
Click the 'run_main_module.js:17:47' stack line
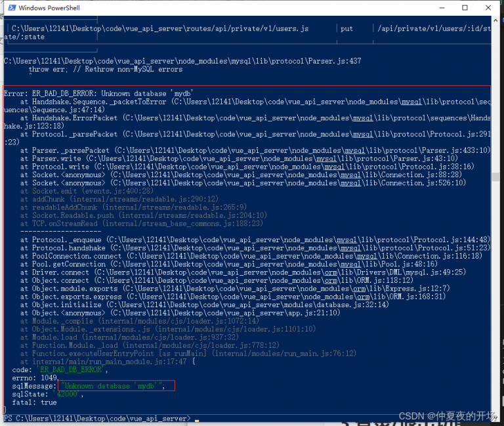pyautogui.click(x=108, y=362)
